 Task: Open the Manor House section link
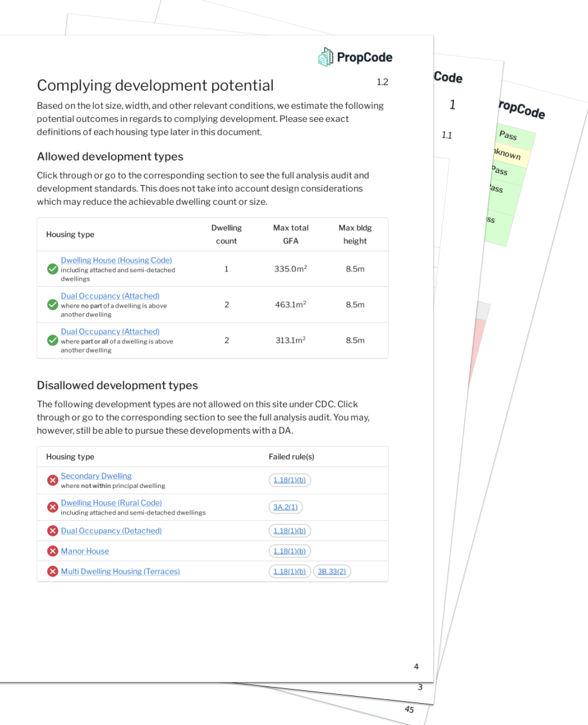[x=84, y=551]
